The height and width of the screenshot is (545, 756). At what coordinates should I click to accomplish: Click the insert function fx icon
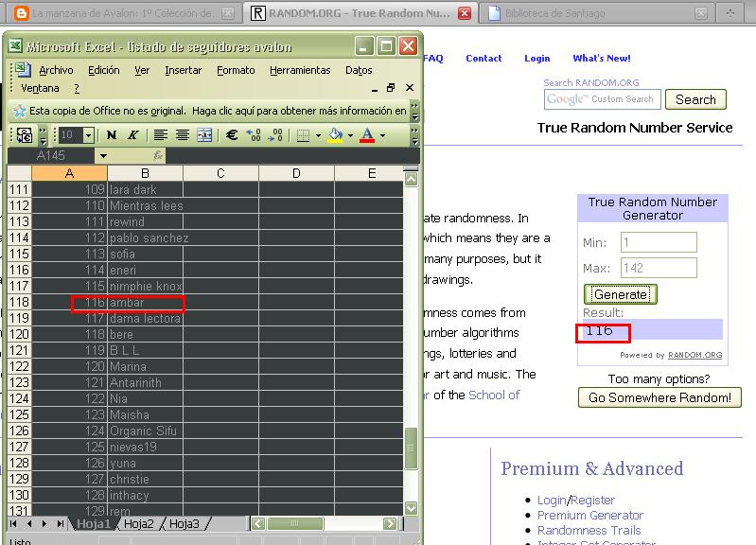pos(158,155)
